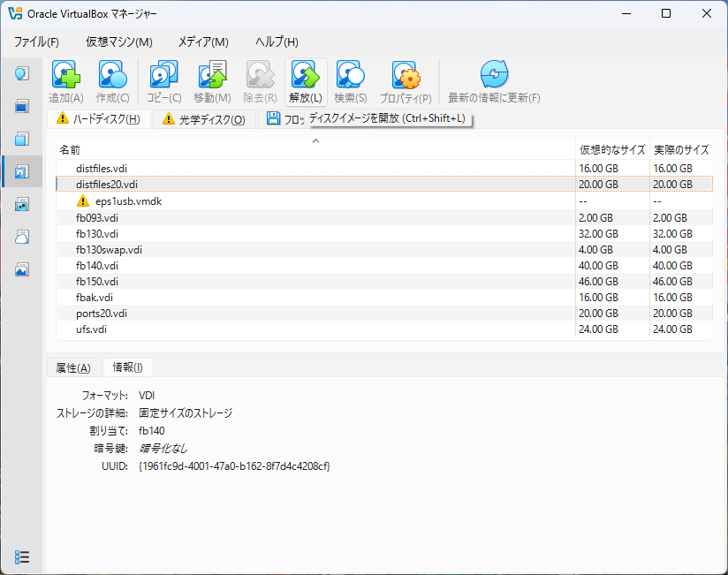Click the 暗号化なし encryption value
The image size is (728, 575).
(x=163, y=449)
